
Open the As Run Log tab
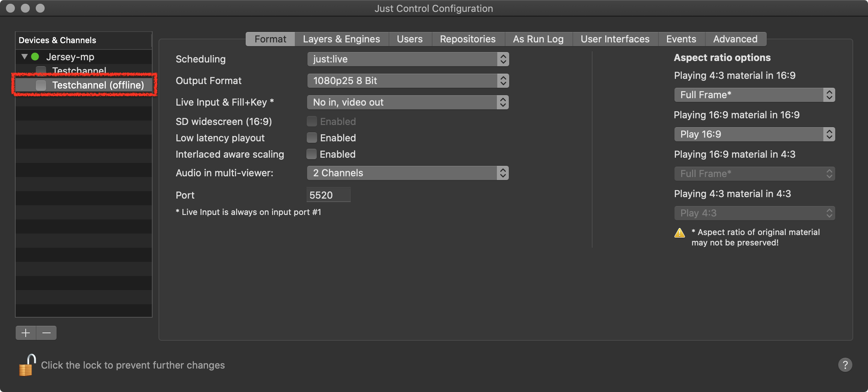click(538, 39)
